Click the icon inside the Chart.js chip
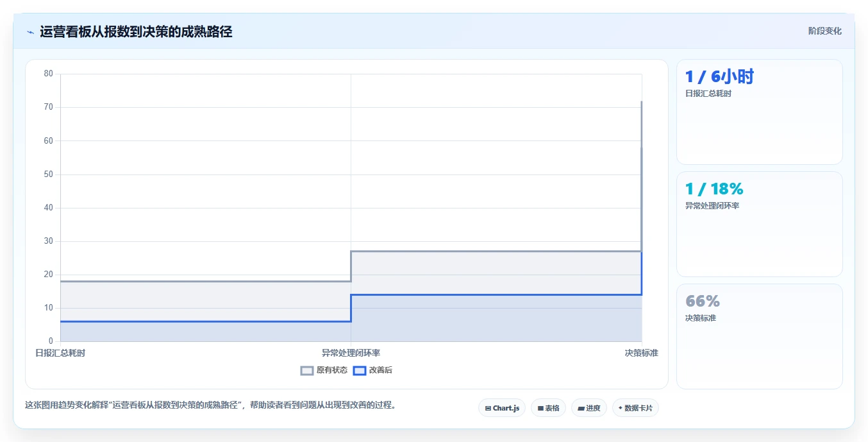 click(x=488, y=408)
